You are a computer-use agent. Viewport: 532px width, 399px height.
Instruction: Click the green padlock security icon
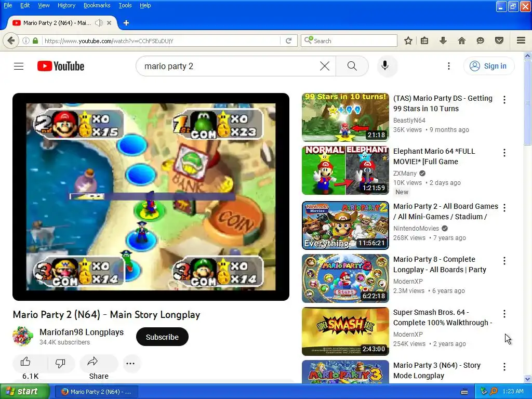(35, 41)
